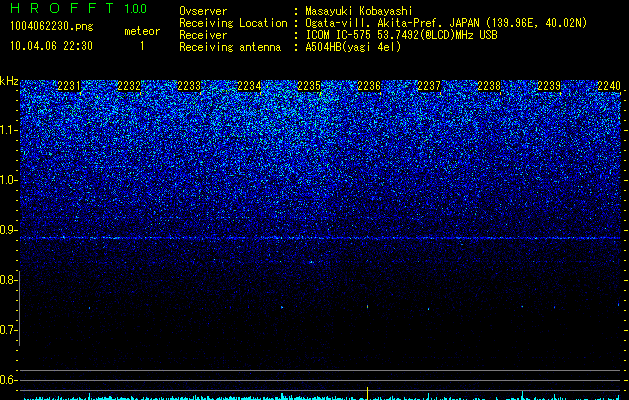The height and width of the screenshot is (400, 629).
Task: Click the 2235 time marker
Action: click(309, 86)
